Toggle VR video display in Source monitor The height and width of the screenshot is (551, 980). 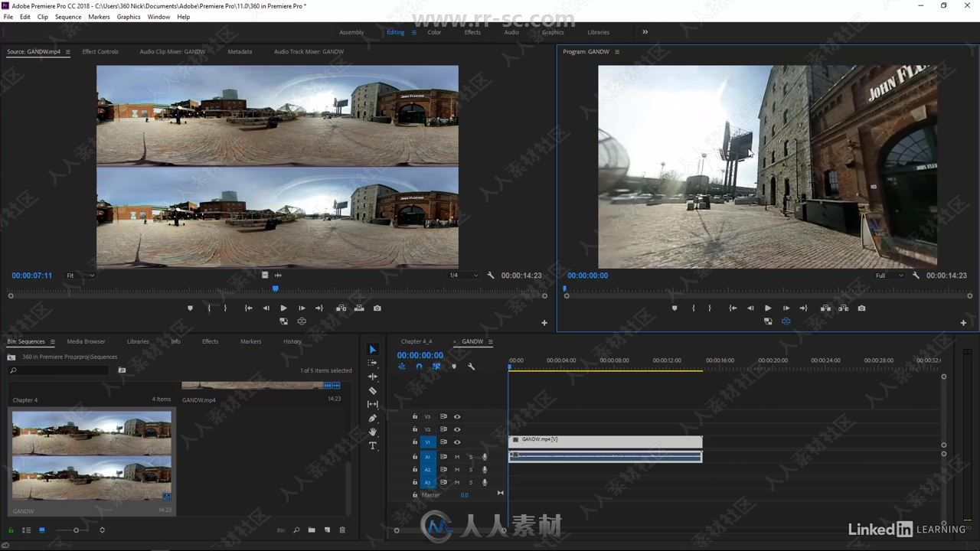point(302,321)
